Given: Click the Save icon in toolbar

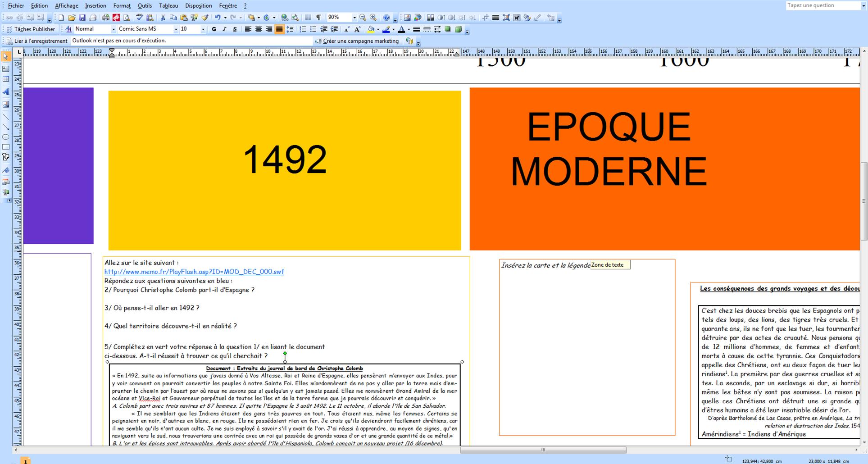Looking at the screenshot, I should (82, 18).
